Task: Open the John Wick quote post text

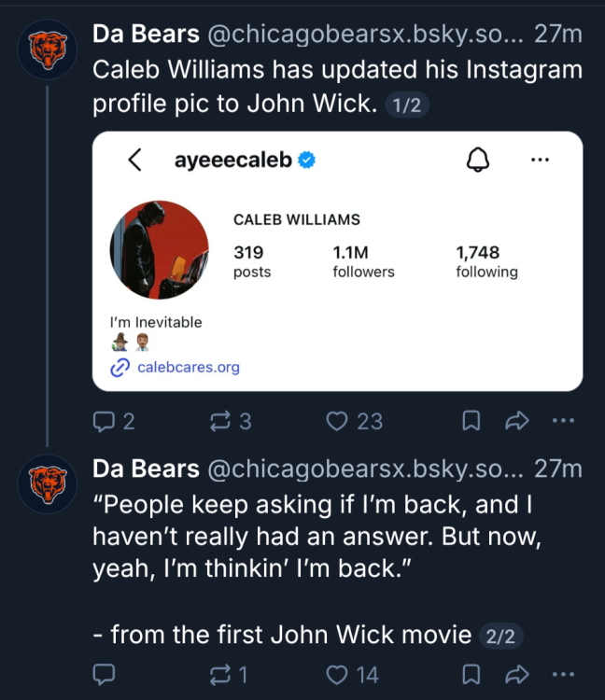Action: [317, 569]
